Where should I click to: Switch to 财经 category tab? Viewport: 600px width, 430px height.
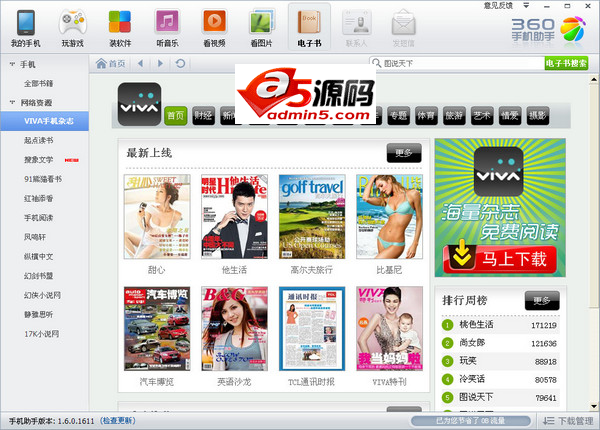point(203,116)
